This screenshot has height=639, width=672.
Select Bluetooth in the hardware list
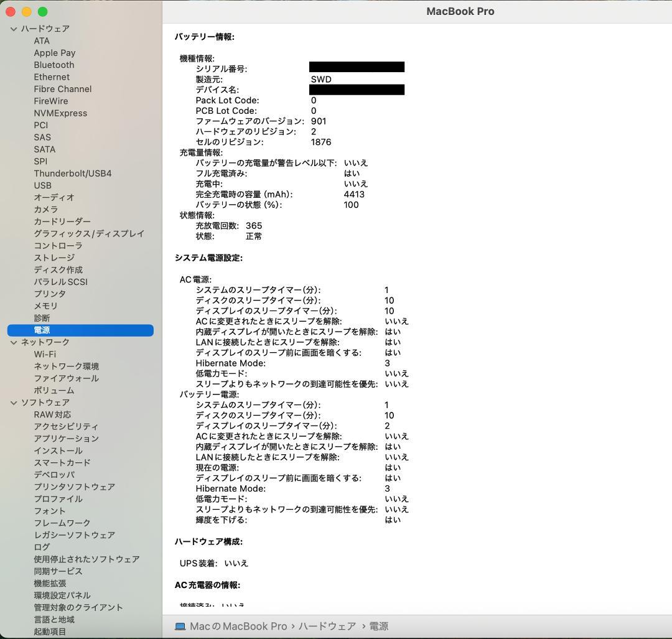54,65
